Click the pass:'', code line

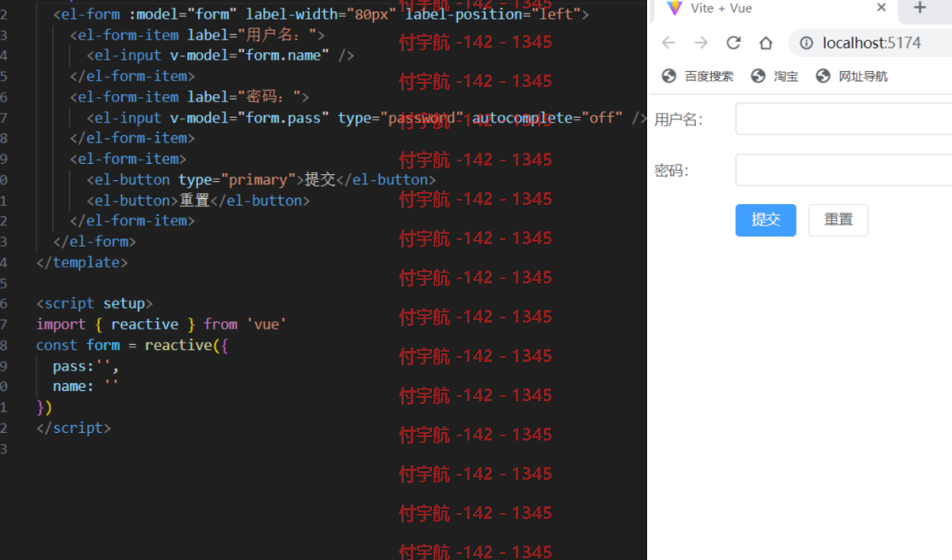click(x=85, y=366)
